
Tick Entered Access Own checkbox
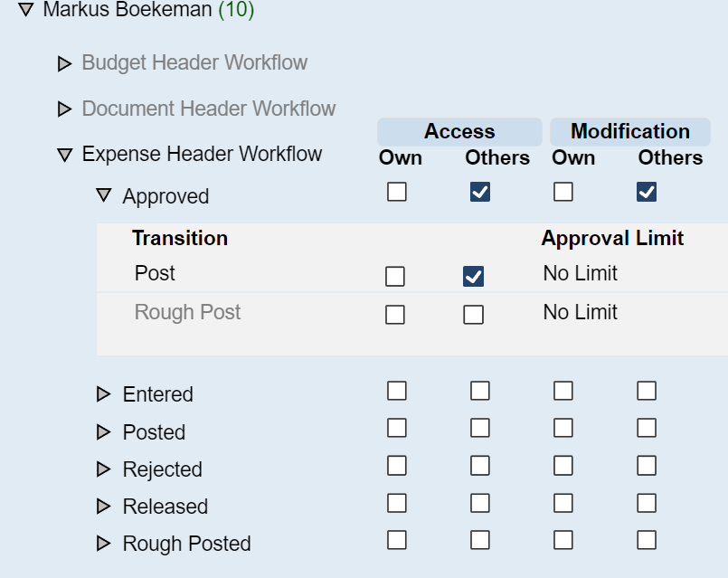click(x=397, y=391)
